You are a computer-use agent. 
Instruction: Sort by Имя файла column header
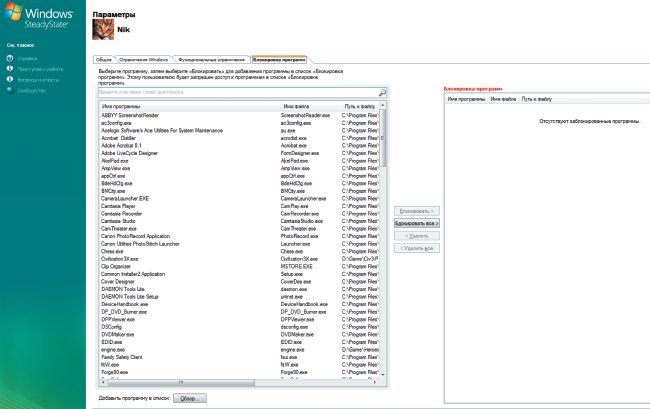pyautogui.click(x=297, y=104)
